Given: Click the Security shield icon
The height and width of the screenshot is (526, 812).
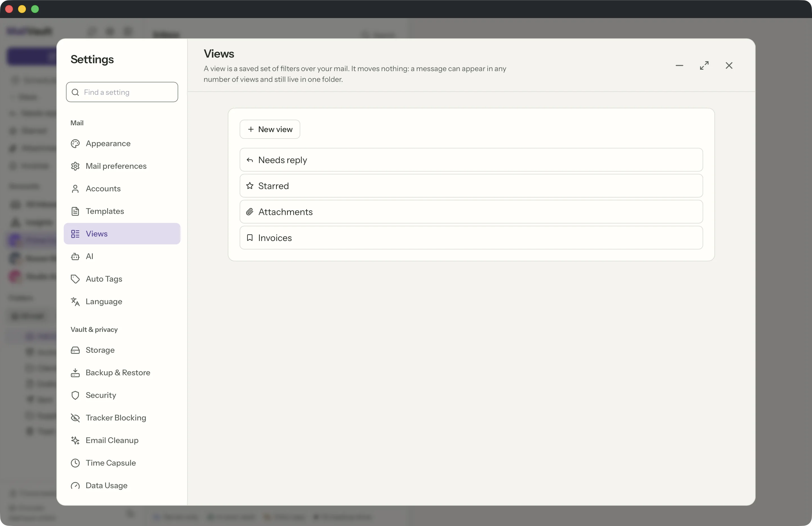Looking at the screenshot, I should tap(75, 395).
